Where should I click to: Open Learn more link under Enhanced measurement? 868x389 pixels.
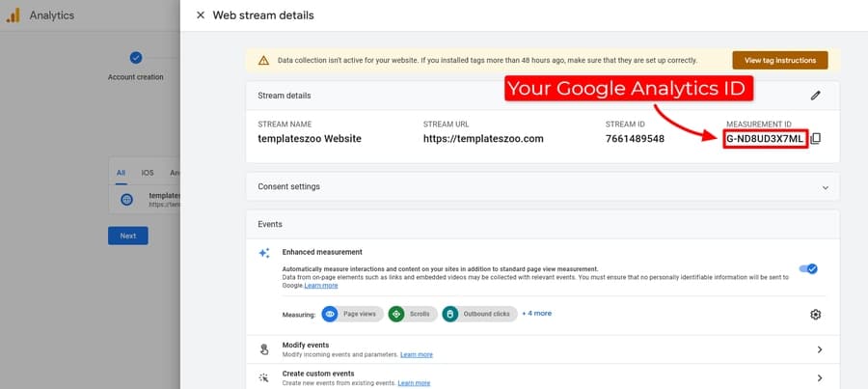click(321, 286)
